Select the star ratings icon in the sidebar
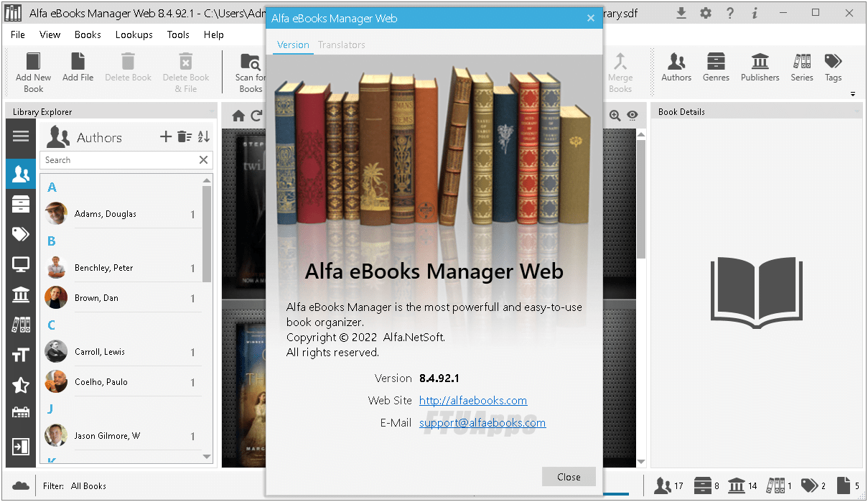 (21, 385)
